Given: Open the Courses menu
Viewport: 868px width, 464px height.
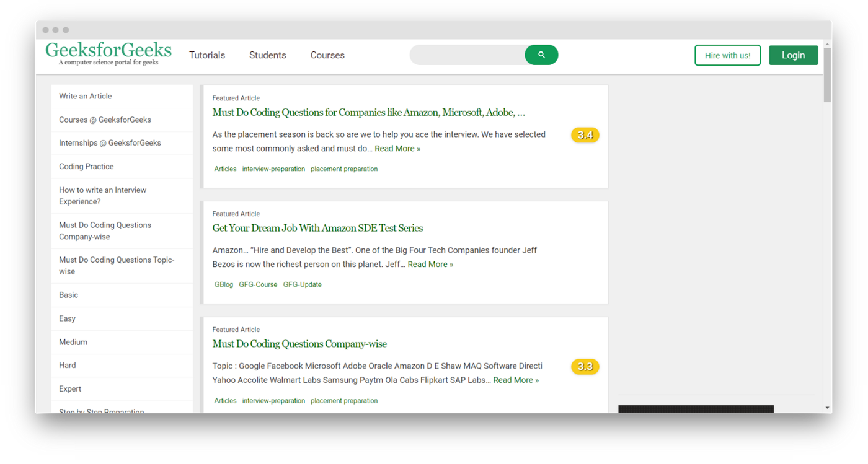Looking at the screenshot, I should 327,55.
